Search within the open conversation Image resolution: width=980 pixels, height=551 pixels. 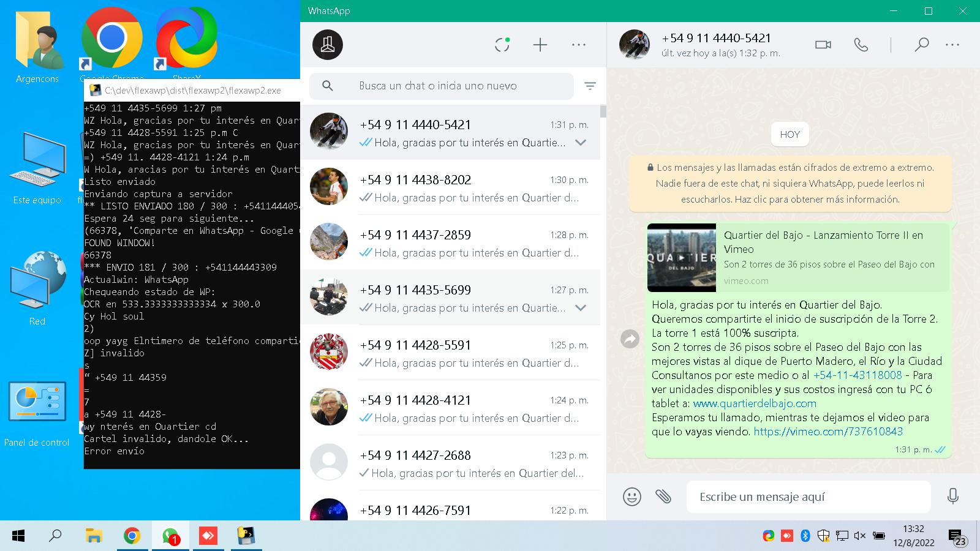(x=921, y=45)
